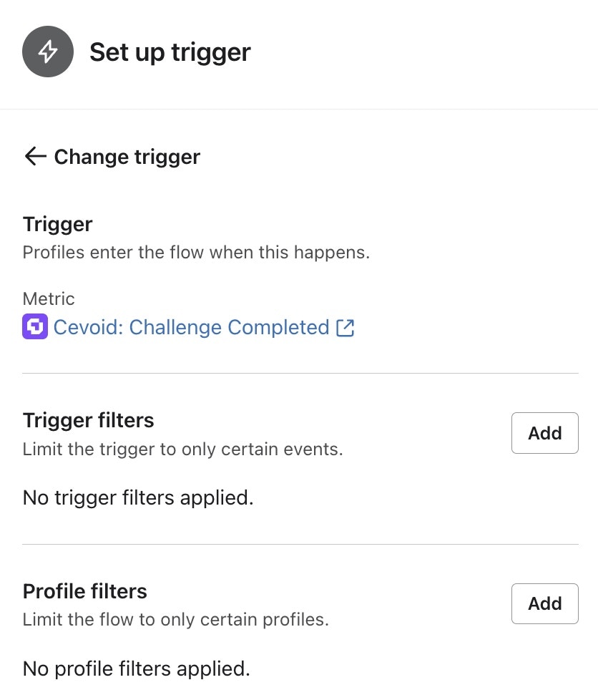Viewport: 598px width, 700px height.
Task: Add a profile filter
Action: pos(544,603)
